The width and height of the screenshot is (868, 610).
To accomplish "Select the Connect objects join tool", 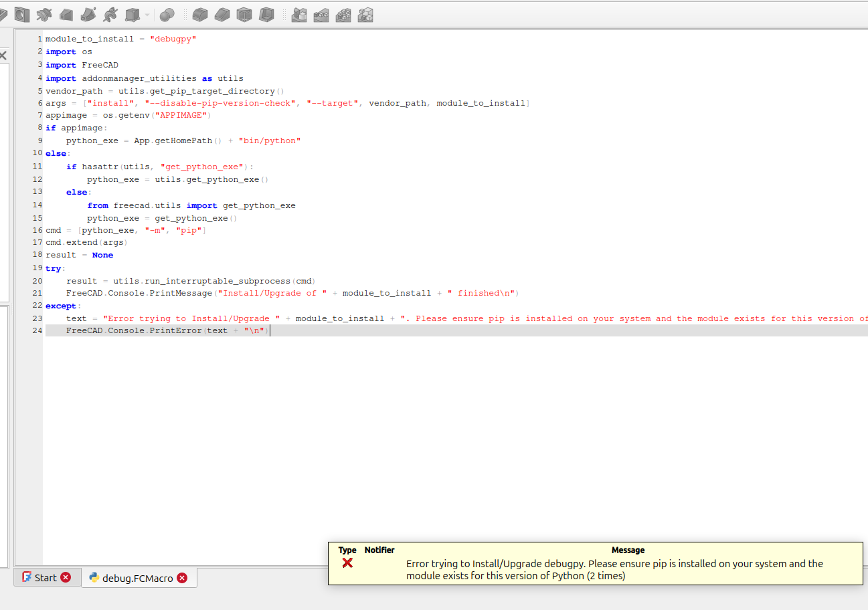I will (298, 14).
